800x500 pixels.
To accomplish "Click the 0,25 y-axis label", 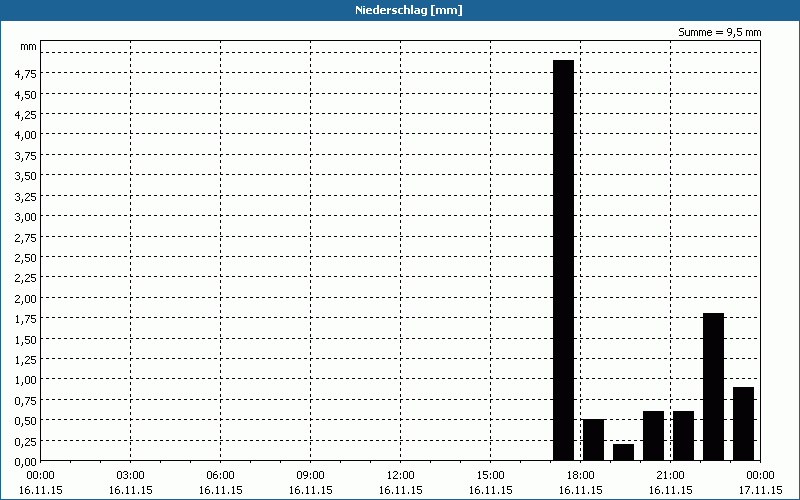I will coord(26,441).
